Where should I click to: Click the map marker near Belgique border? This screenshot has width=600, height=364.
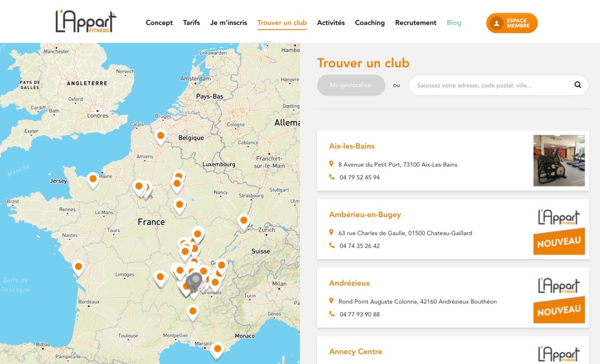tap(161, 137)
